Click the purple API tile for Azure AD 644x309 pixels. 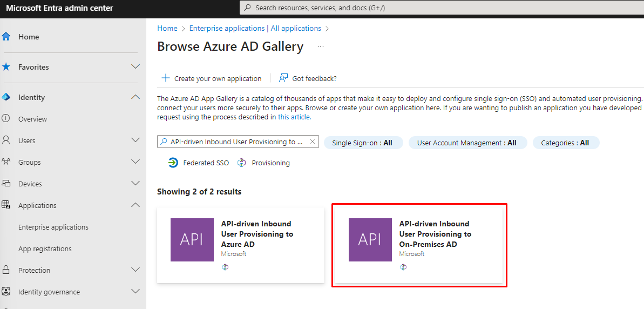pos(192,240)
